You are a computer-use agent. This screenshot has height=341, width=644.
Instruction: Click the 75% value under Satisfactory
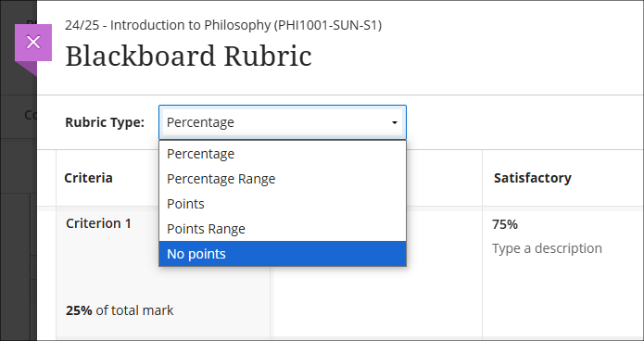click(x=505, y=225)
